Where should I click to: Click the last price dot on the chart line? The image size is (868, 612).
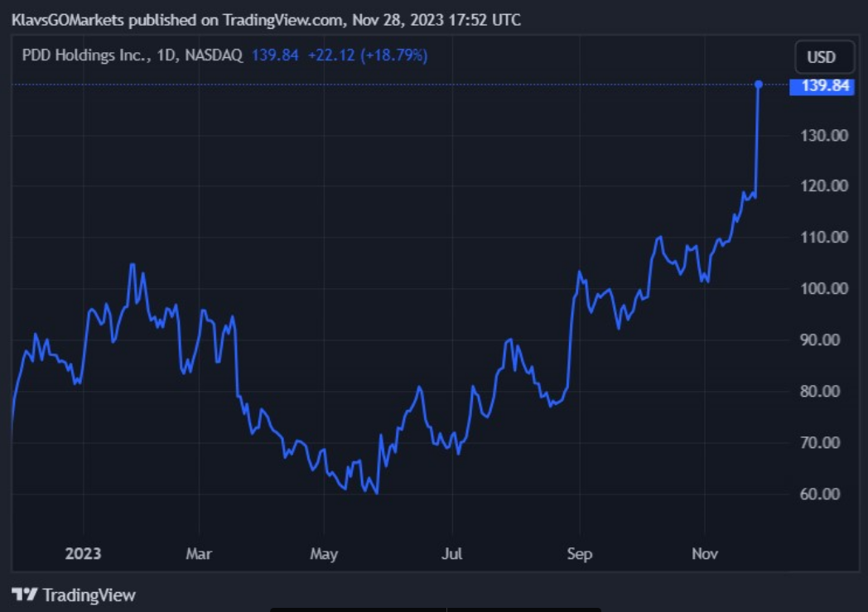(x=759, y=84)
